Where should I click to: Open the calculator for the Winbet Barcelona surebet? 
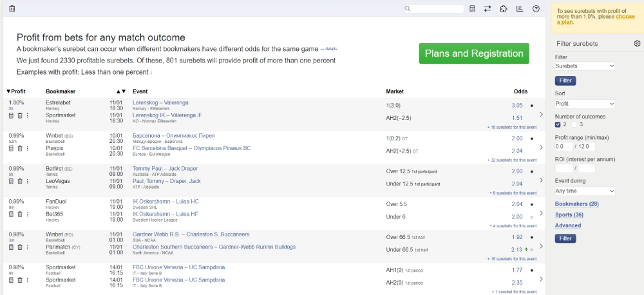11,149
